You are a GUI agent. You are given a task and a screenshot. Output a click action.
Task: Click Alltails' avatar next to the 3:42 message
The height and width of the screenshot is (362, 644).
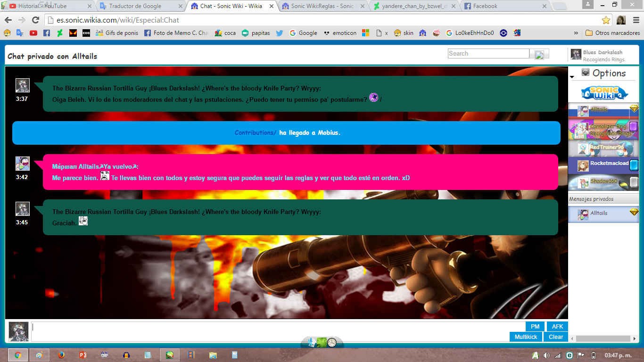point(23,164)
